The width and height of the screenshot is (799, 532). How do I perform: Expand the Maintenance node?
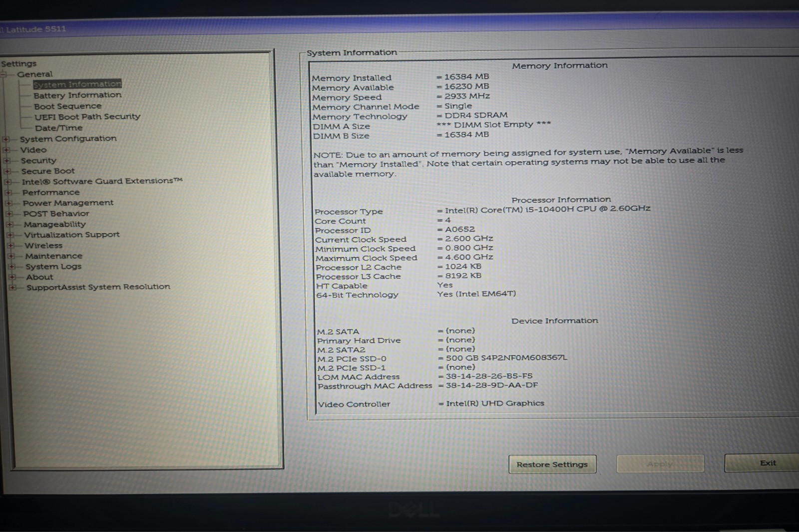11,256
